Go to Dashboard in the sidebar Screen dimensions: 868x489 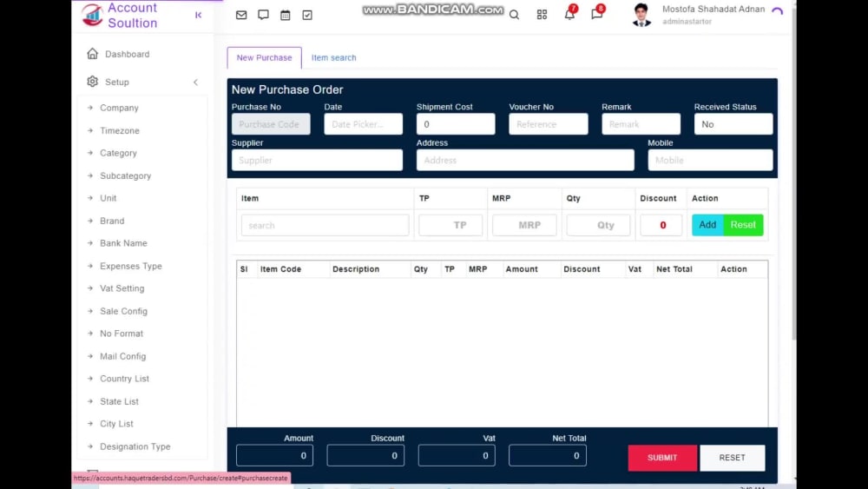point(127,54)
